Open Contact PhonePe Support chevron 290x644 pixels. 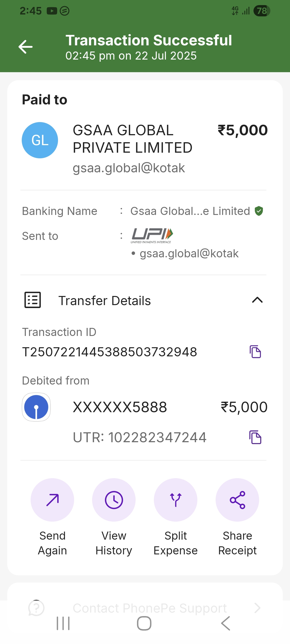257,608
